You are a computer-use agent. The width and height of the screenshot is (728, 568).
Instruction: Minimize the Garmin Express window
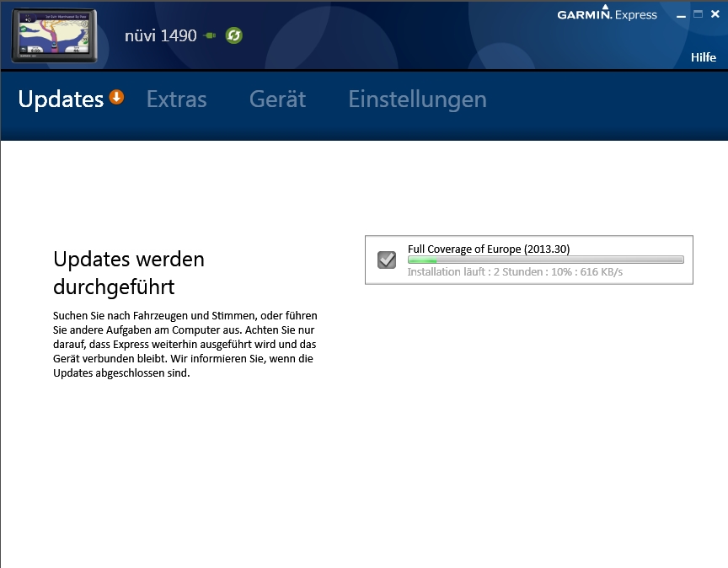681,15
